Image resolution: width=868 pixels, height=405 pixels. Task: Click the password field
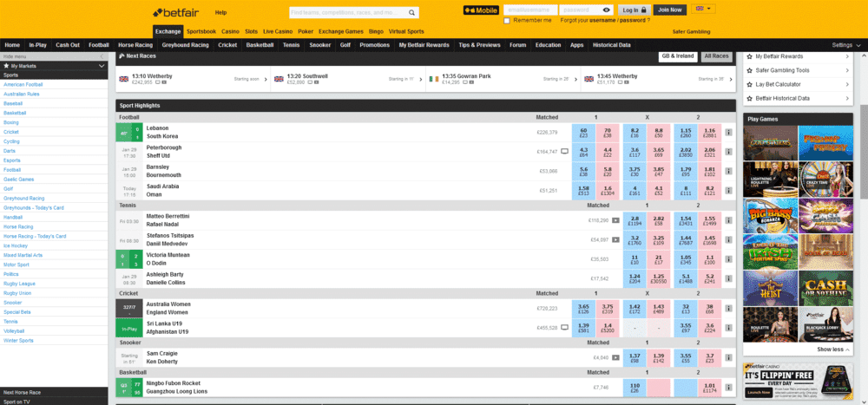tap(581, 10)
